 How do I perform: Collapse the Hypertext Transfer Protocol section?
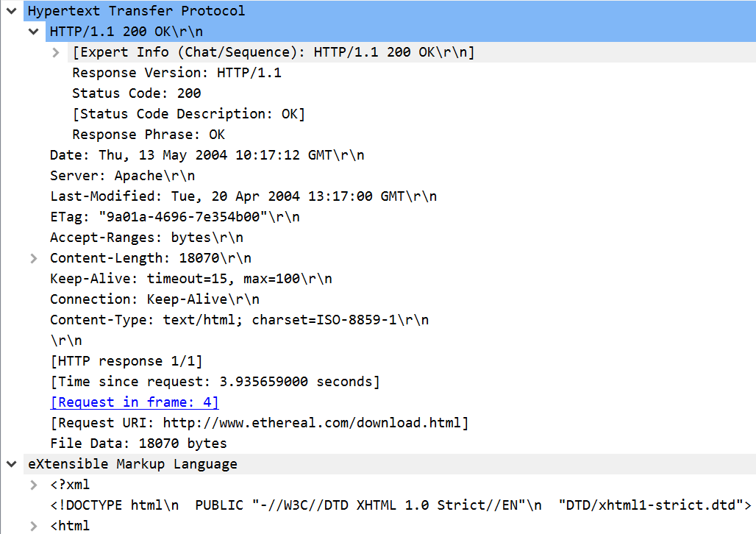point(12,11)
